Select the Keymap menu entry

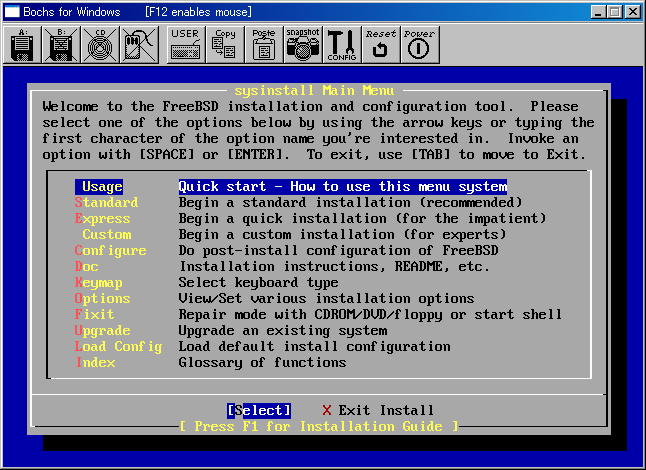pyautogui.click(x=98, y=283)
